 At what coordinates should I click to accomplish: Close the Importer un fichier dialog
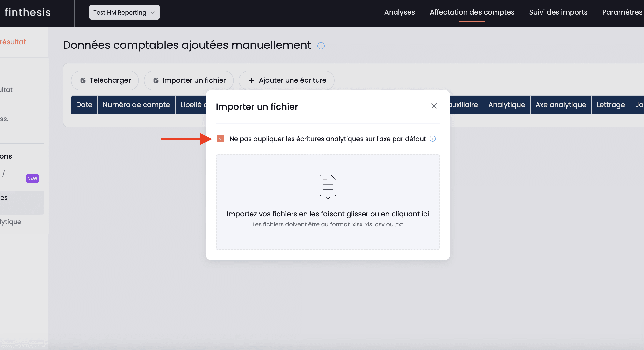click(x=434, y=106)
